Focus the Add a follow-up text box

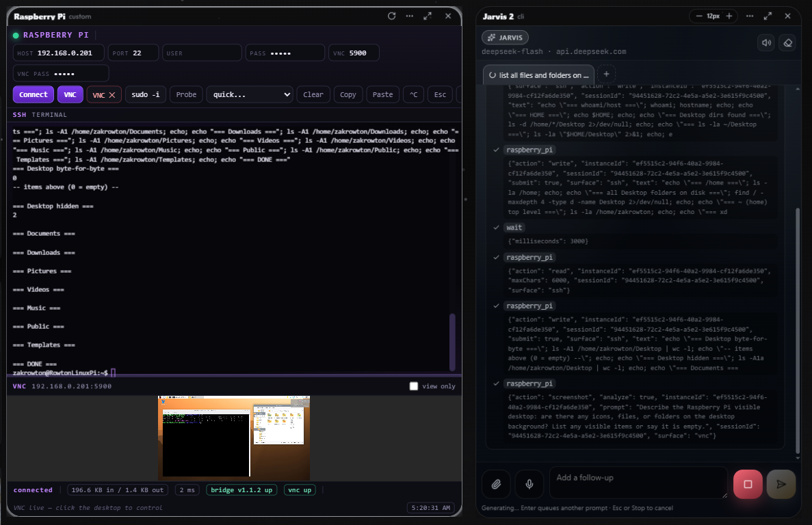[x=638, y=483]
